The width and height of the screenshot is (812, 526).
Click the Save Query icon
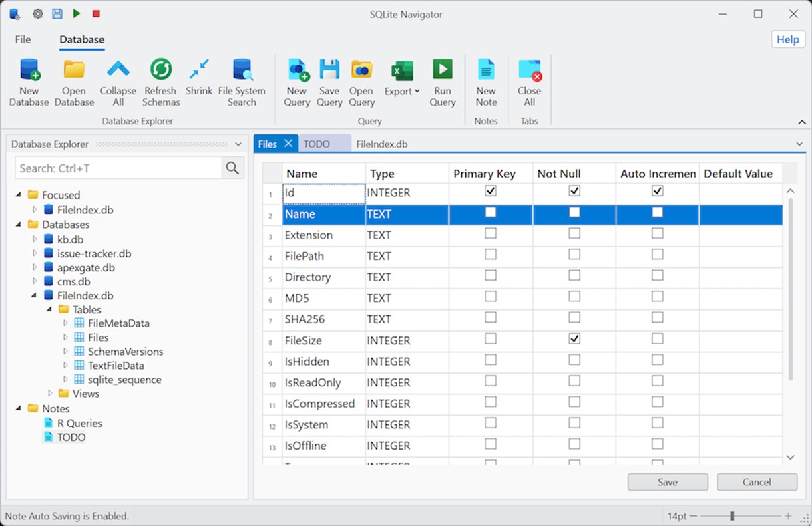point(329,70)
